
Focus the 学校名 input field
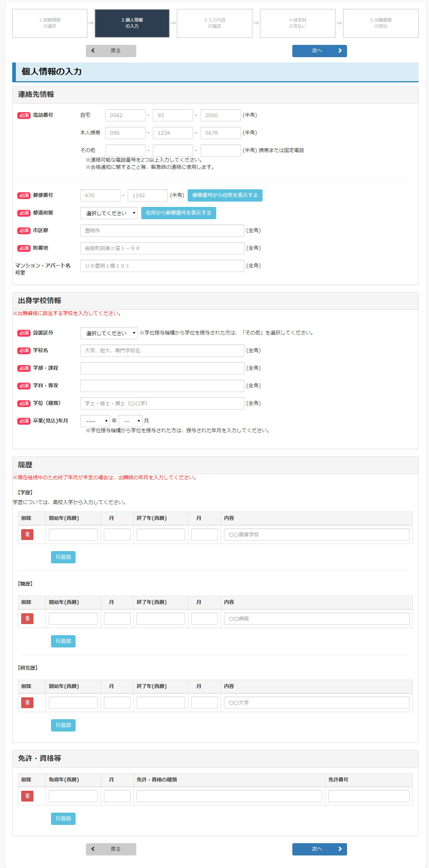tap(162, 351)
